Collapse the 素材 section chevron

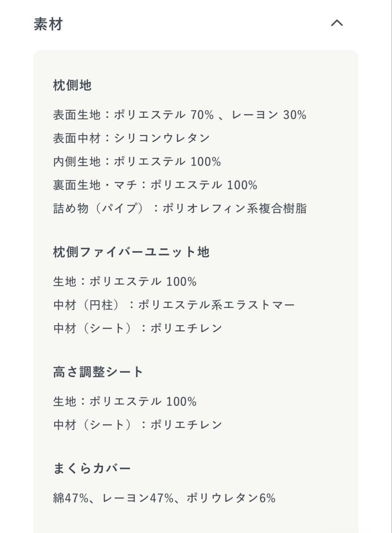click(x=337, y=23)
